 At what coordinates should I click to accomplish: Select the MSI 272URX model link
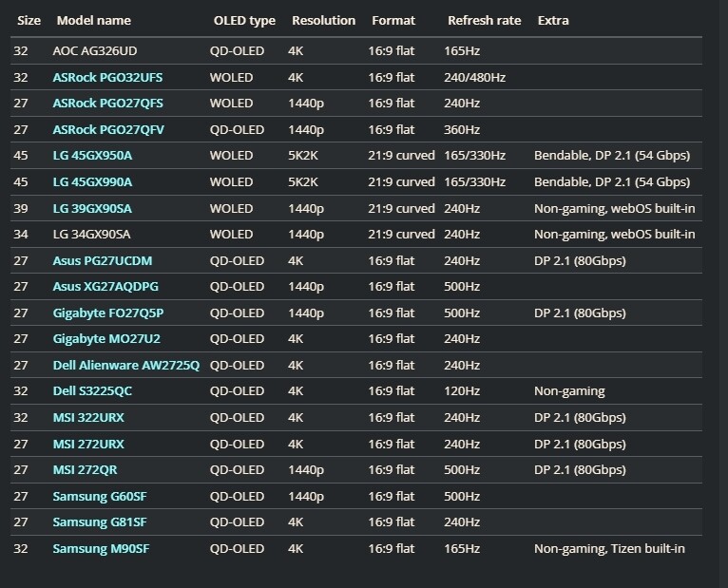(x=88, y=444)
